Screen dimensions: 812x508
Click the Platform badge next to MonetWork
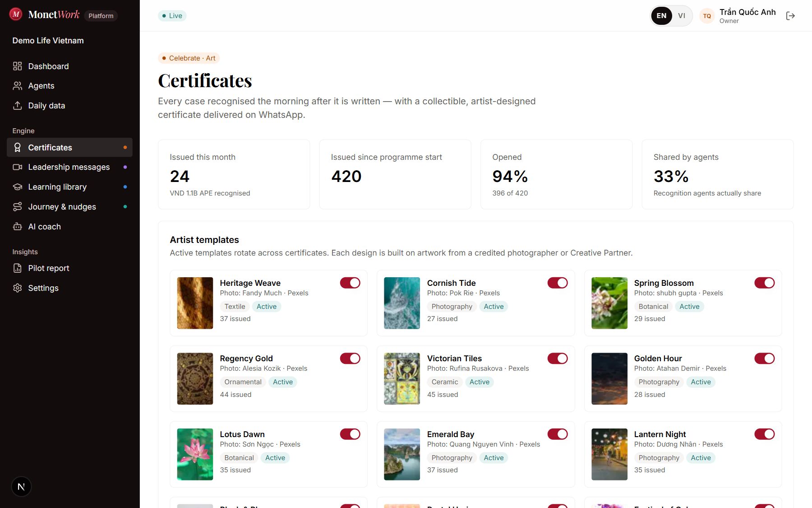pyautogui.click(x=101, y=16)
